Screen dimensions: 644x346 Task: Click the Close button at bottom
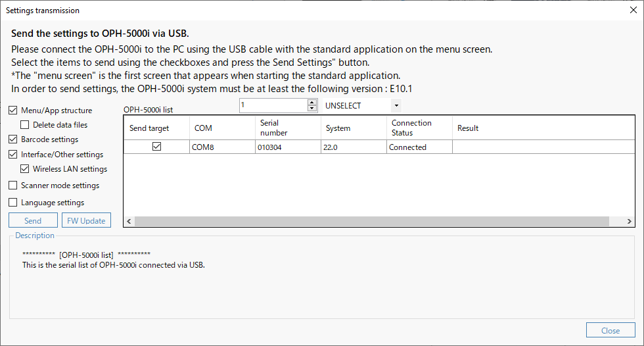pyautogui.click(x=610, y=330)
